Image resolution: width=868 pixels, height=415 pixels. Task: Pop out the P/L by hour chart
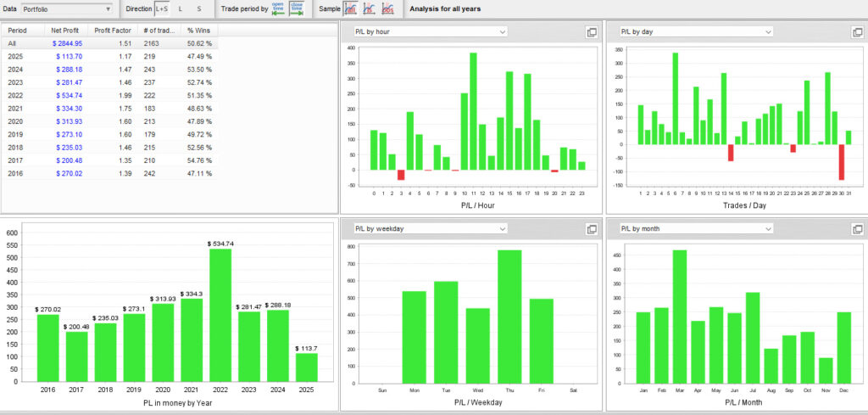(592, 32)
